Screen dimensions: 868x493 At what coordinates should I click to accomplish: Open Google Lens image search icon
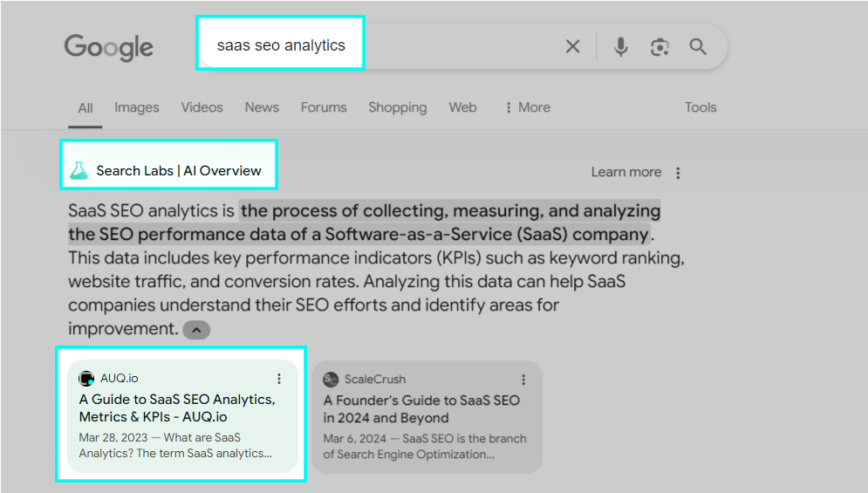point(660,47)
